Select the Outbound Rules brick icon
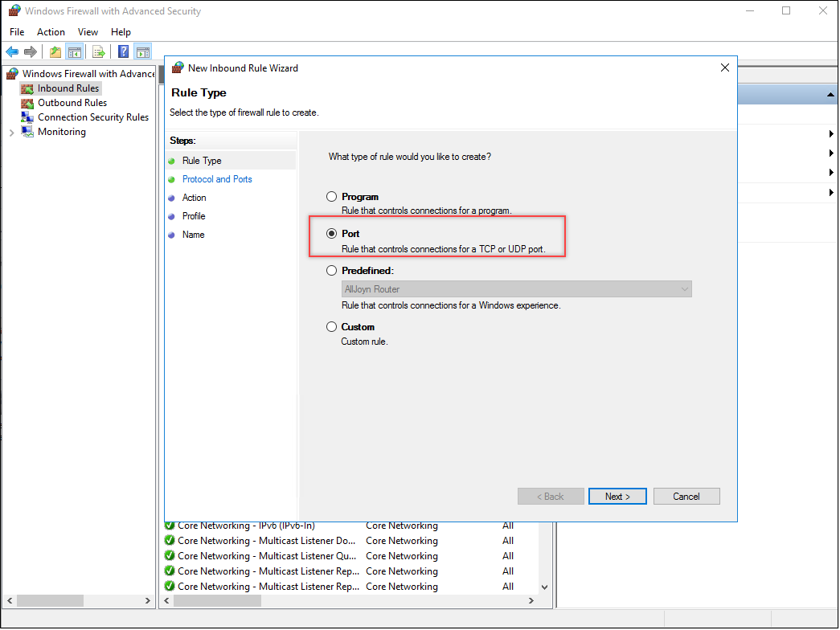Image resolution: width=840 pixels, height=630 pixels. point(27,103)
